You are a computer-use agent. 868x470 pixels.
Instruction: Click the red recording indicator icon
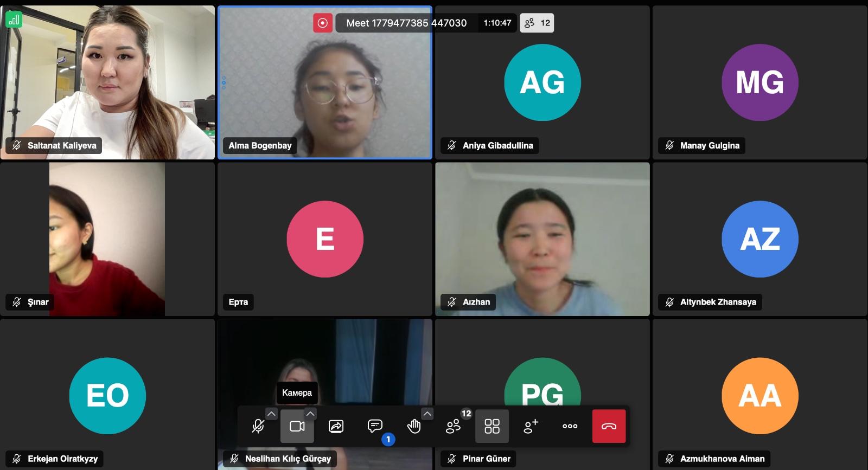(323, 23)
